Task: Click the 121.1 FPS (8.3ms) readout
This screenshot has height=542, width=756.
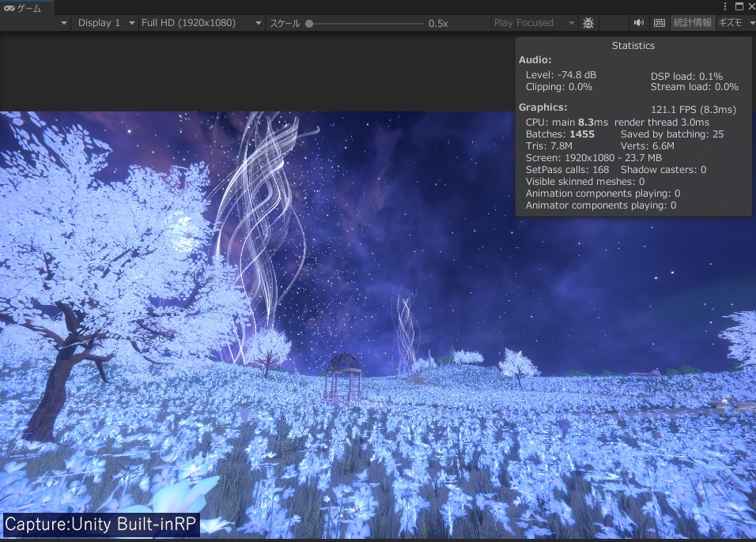Action: (694, 109)
